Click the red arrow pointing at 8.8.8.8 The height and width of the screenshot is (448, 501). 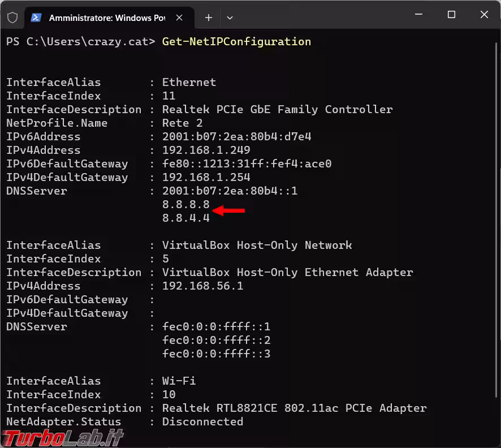click(x=231, y=211)
